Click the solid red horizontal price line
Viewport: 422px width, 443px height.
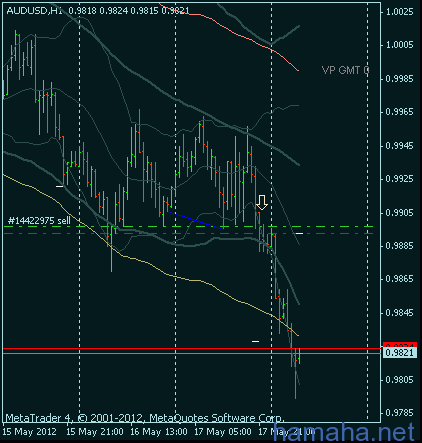click(x=192, y=348)
